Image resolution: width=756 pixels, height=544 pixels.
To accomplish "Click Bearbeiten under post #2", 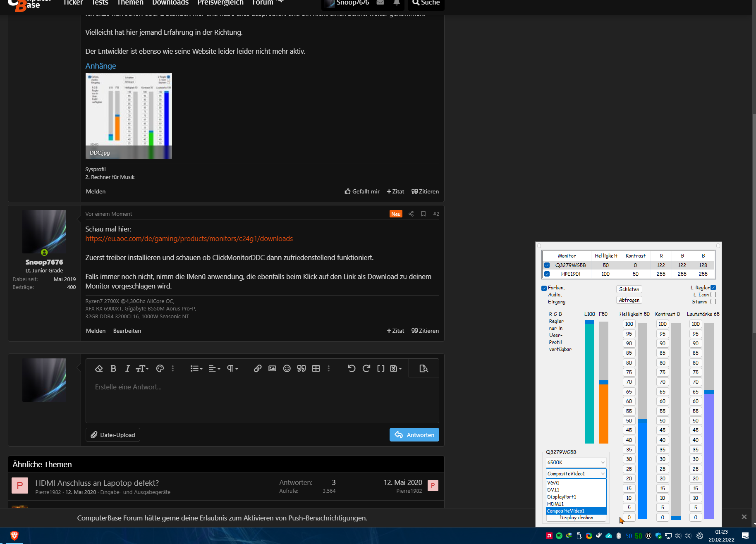I will tap(127, 331).
